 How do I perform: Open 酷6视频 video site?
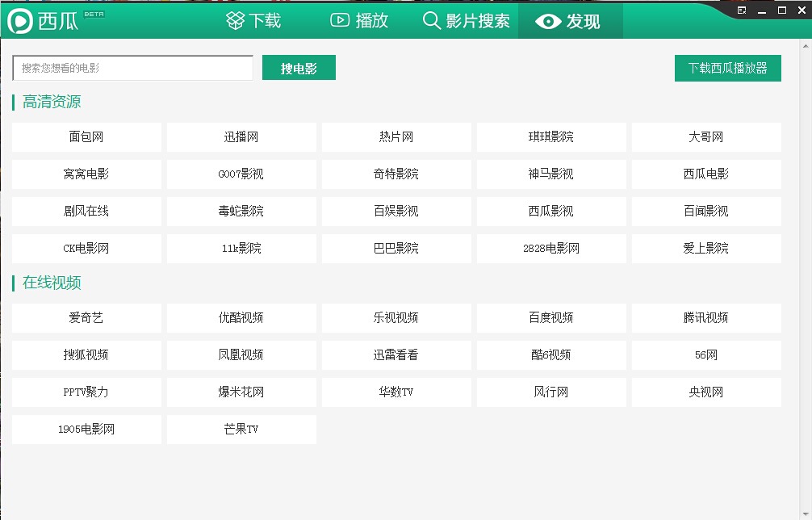551,355
